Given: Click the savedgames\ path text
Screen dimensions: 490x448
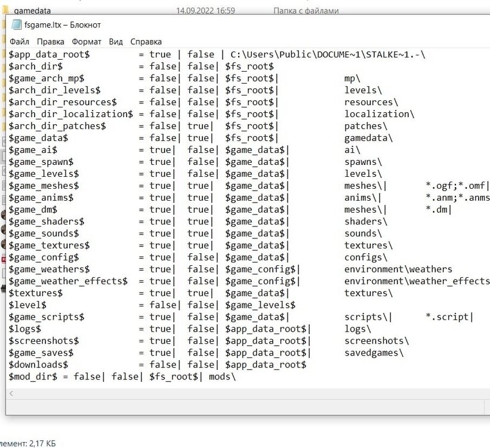Looking at the screenshot, I should 374,352.
